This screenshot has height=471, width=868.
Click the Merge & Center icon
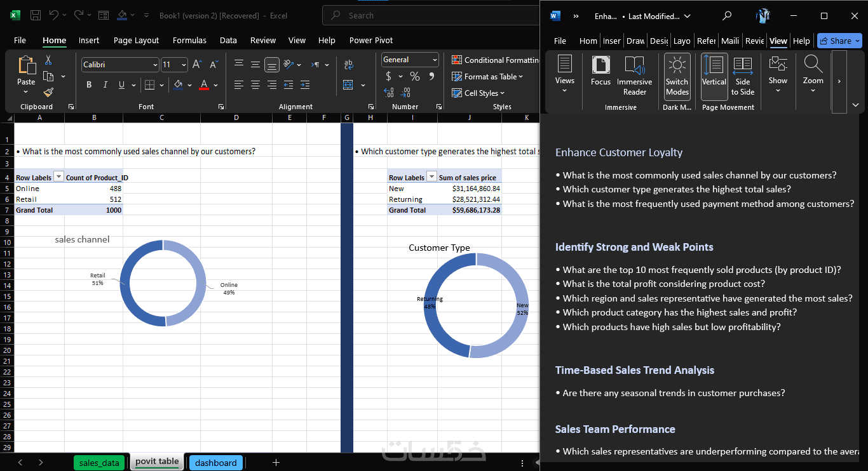click(348, 85)
